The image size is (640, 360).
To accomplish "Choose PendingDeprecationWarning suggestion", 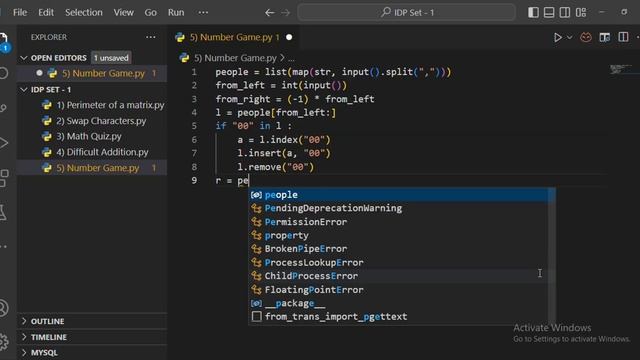I will (399, 208).
